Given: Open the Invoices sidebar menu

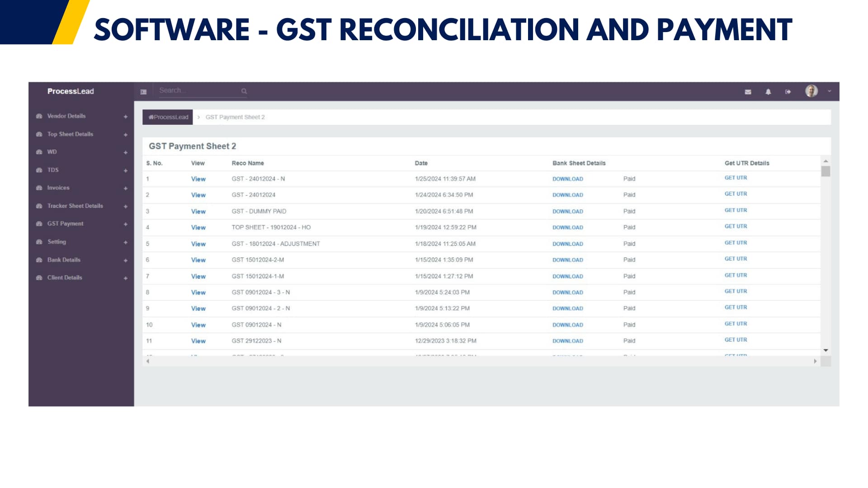Looking at the screenshot, I should [x=58, y=188].
